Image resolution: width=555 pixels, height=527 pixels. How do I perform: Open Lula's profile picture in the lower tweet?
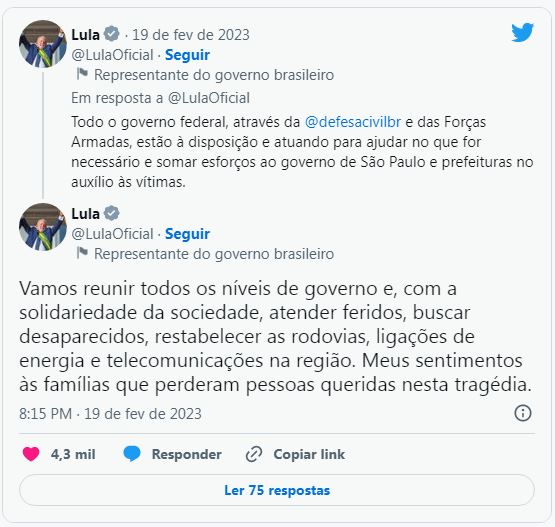pyautogui.click(x=43, y=227)
